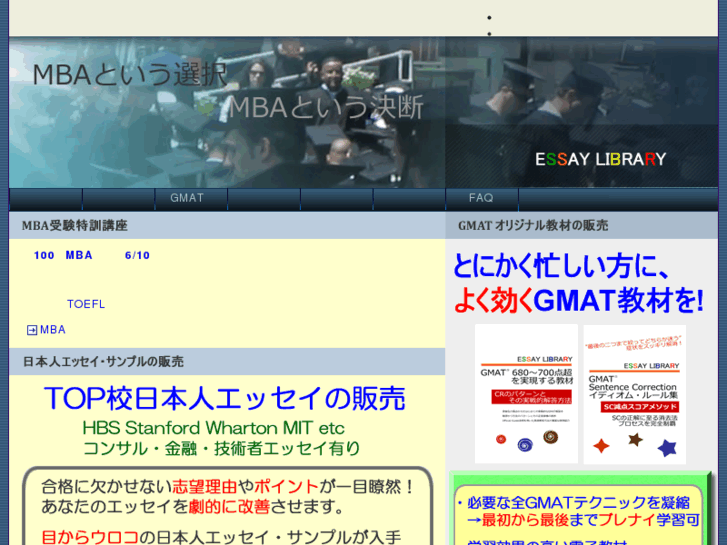This screenshot has height=545, width=727.
Task: Click 'HBS Stanford Wharton MIT etc' text
Action: pyautogui.click(x=214, y=428)
